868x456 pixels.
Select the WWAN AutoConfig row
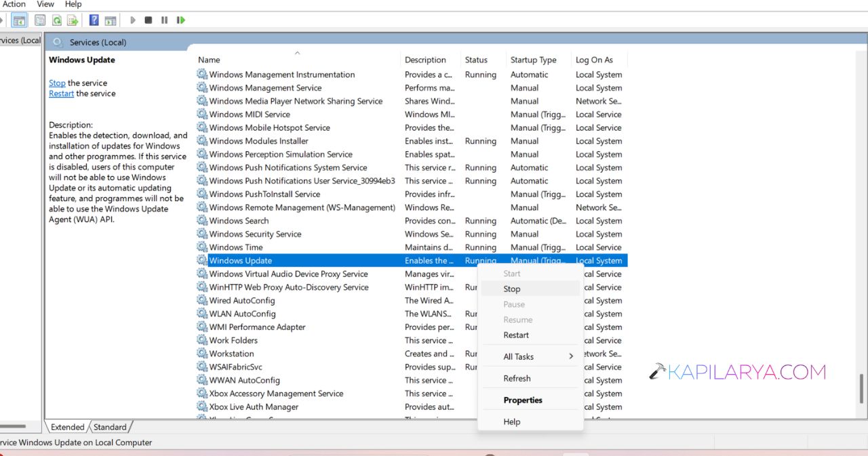click(x=411, y=380)
